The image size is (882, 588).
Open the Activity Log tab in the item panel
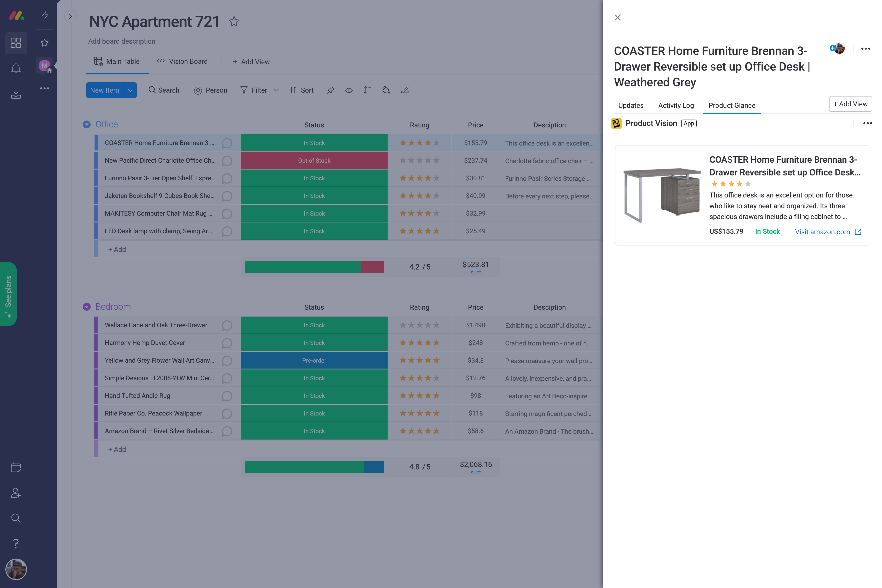676,105
